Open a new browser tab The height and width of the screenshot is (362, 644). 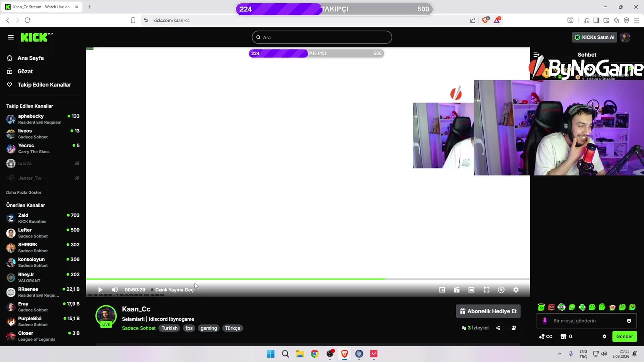[89, 7]
